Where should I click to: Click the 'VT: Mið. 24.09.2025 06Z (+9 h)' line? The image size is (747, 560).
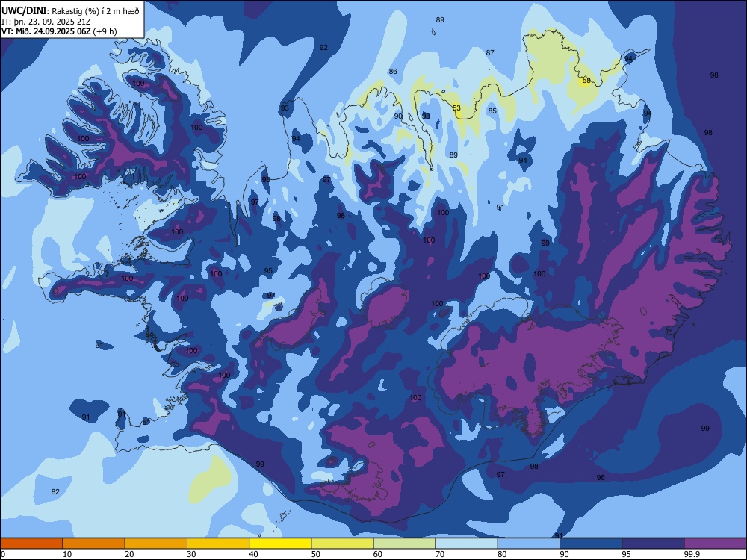point(59,31)
